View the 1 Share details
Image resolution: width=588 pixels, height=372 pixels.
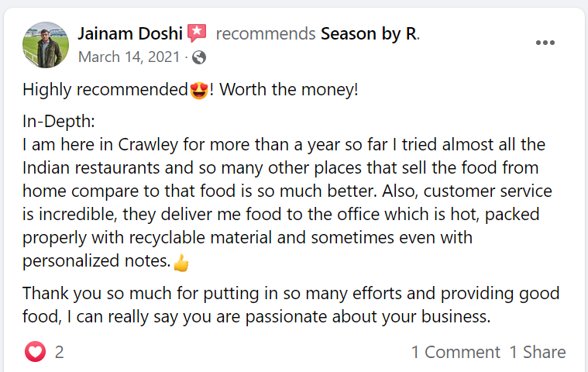[x=537, y=353]
